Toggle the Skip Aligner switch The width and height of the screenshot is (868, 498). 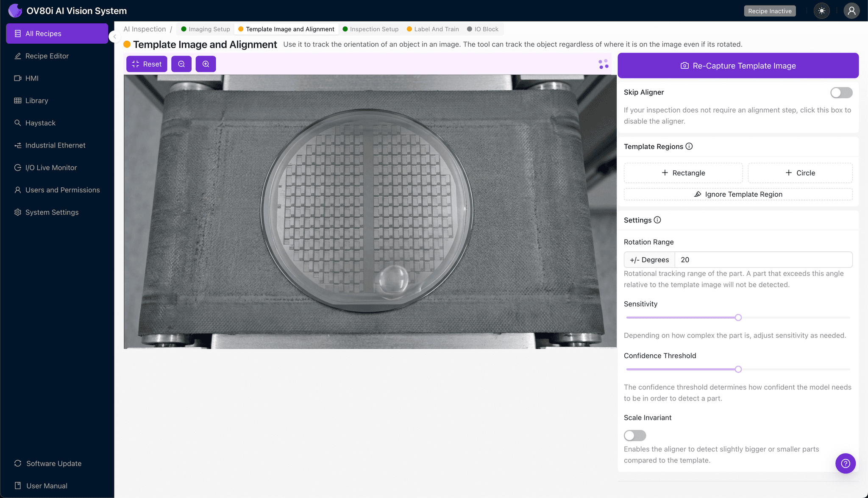point(841,92)
